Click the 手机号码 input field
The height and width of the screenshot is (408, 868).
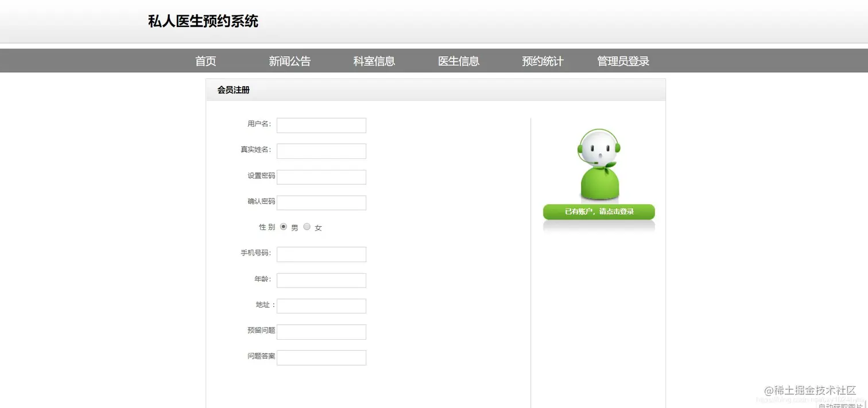321,254
